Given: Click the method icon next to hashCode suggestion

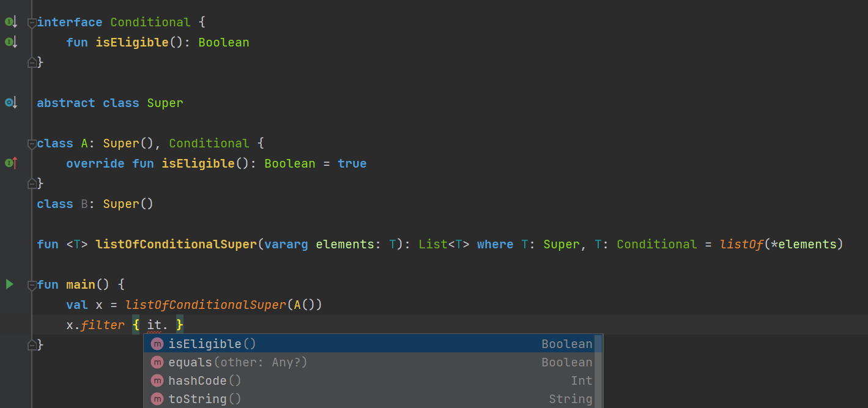Looking at the screenshot, I should point(157,380).
